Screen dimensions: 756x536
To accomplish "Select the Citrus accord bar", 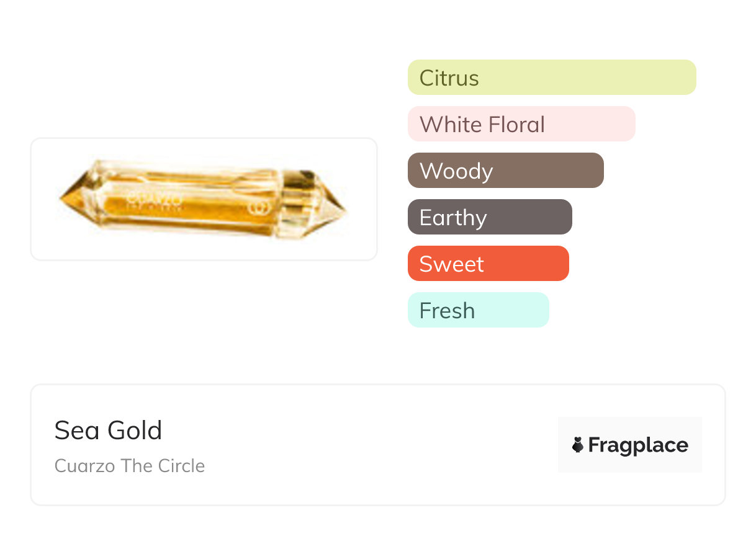I will [x=552, y=78].
